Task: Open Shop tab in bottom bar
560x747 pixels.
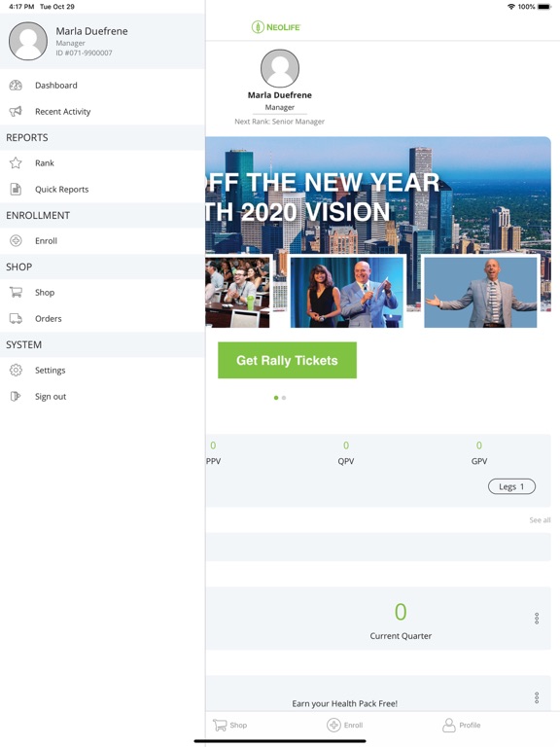Action: pyautogui.click(x=230, y=725)
